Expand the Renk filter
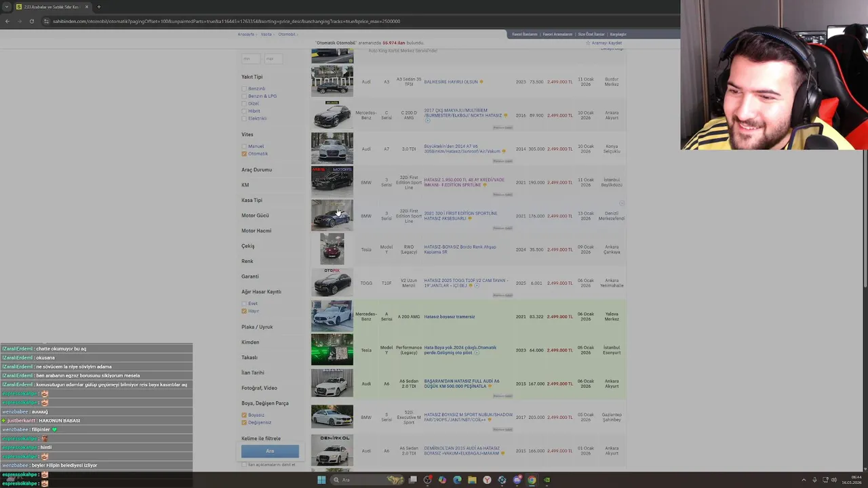The image size is (868, 488). point(248,261)
